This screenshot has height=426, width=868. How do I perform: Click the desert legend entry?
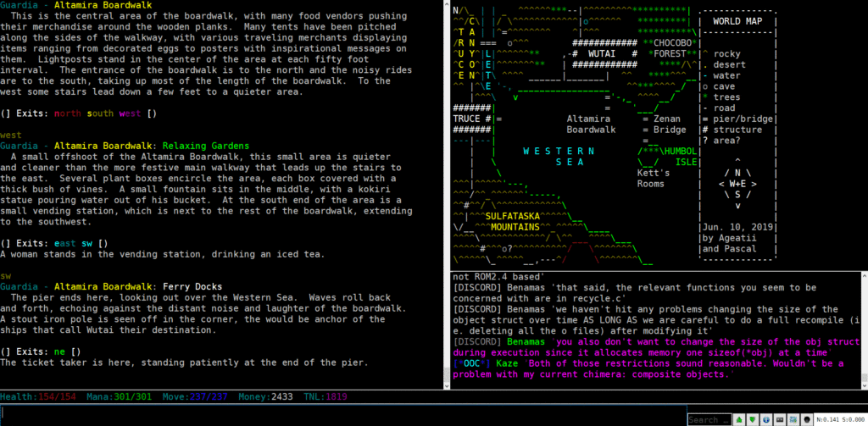[x=724, y=64]
